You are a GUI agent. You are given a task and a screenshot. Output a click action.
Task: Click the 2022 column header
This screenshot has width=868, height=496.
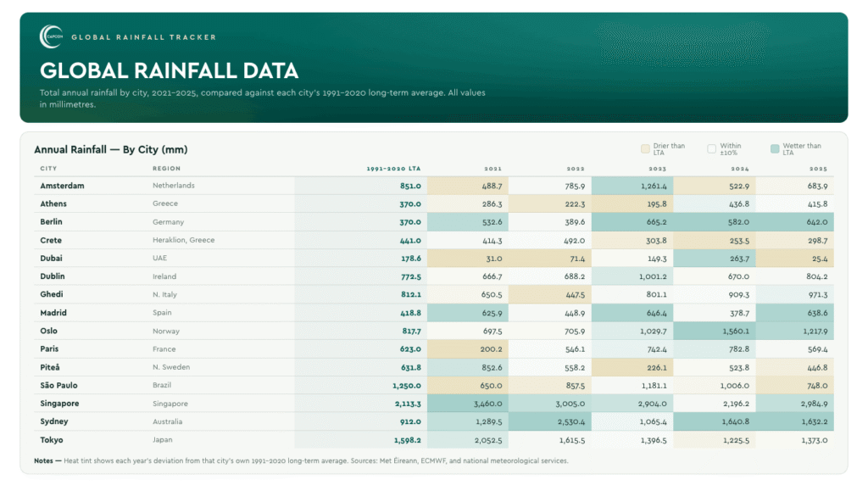[x=576, y=168]
